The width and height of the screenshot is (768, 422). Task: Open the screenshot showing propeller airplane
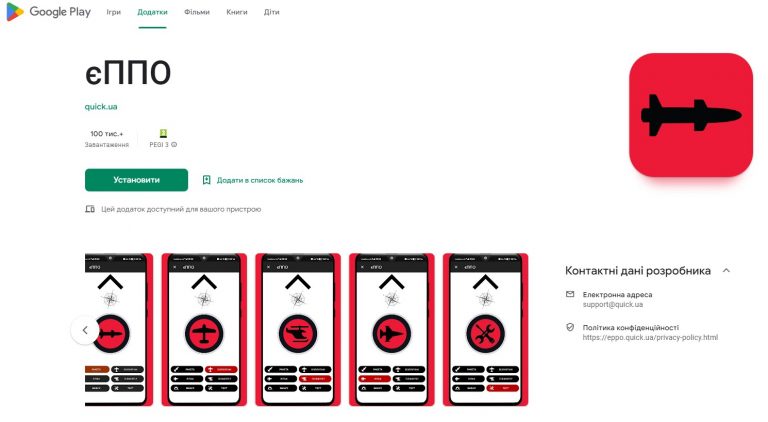204,329
